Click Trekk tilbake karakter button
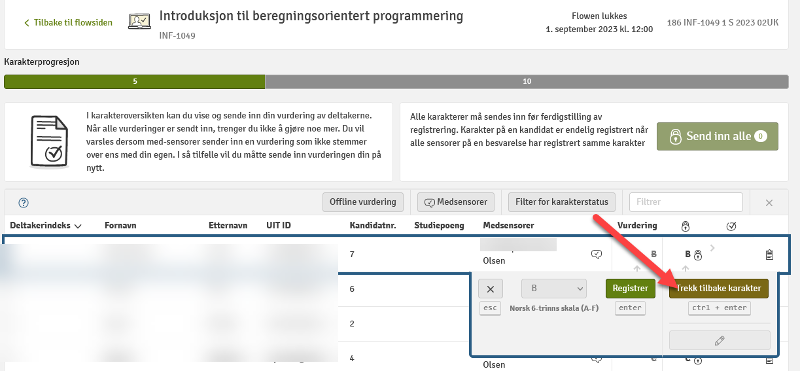Screen dimensions: 800x371 pyautogui.click(x=718, y=288)
